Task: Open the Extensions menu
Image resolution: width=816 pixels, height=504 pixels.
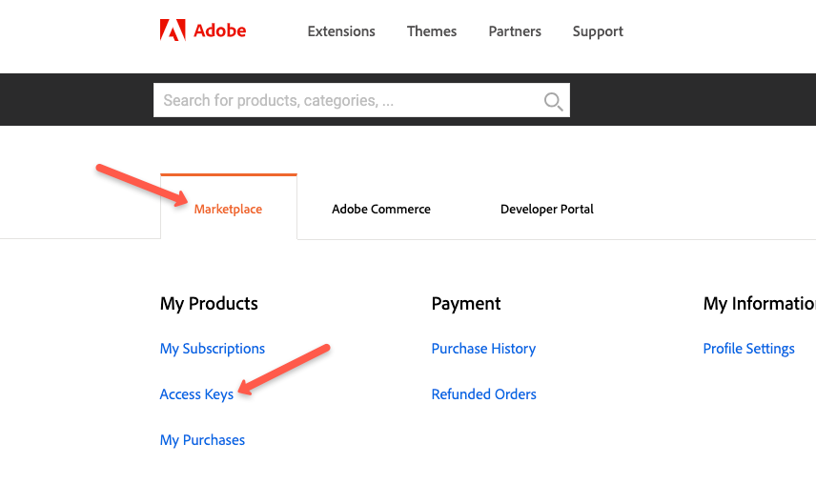Action: coord(341,31)
